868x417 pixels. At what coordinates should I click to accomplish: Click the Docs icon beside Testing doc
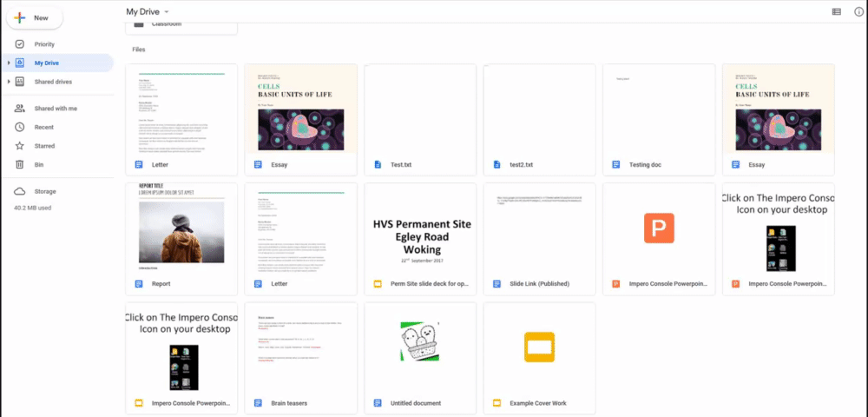(615, 165)
